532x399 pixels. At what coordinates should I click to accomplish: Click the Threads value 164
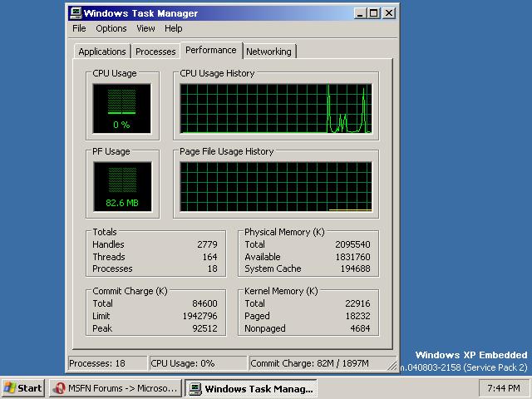[x=209, y=257]
